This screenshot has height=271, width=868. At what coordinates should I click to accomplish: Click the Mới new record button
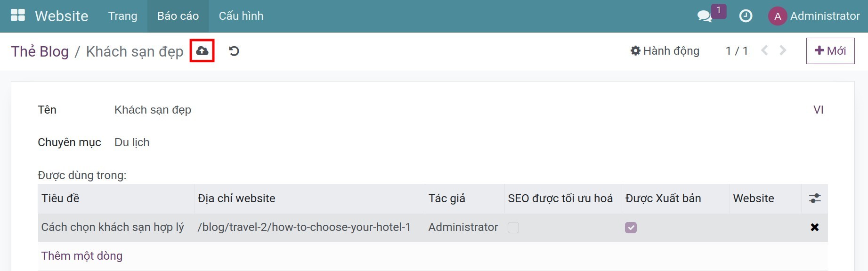(x=830, y=51)
